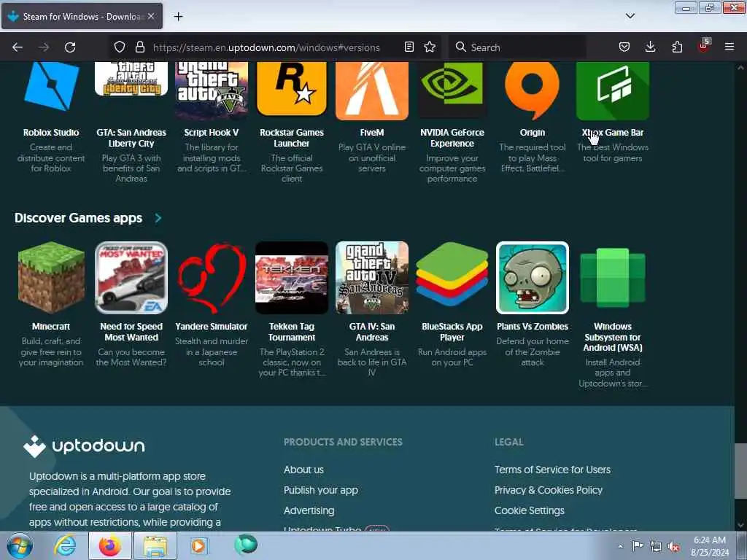Open the NVIDIA GeForce Experience icon
Image resolution: width=747 pixels, height=560 pixels.
[452, 89]
